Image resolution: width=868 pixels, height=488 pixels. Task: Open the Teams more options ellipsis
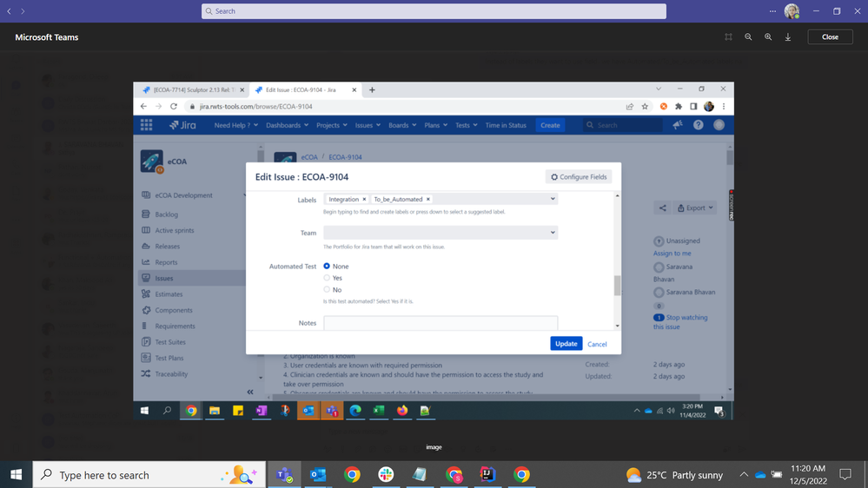pos(772,11)
